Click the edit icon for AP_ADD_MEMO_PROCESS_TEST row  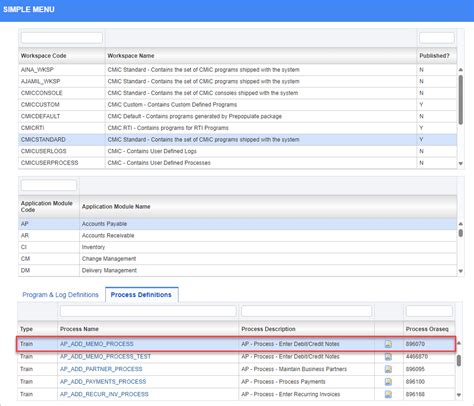(x=388, y=357)
